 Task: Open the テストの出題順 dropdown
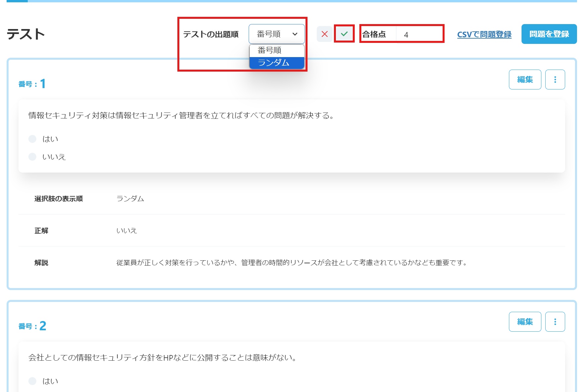tap(276, 34)
